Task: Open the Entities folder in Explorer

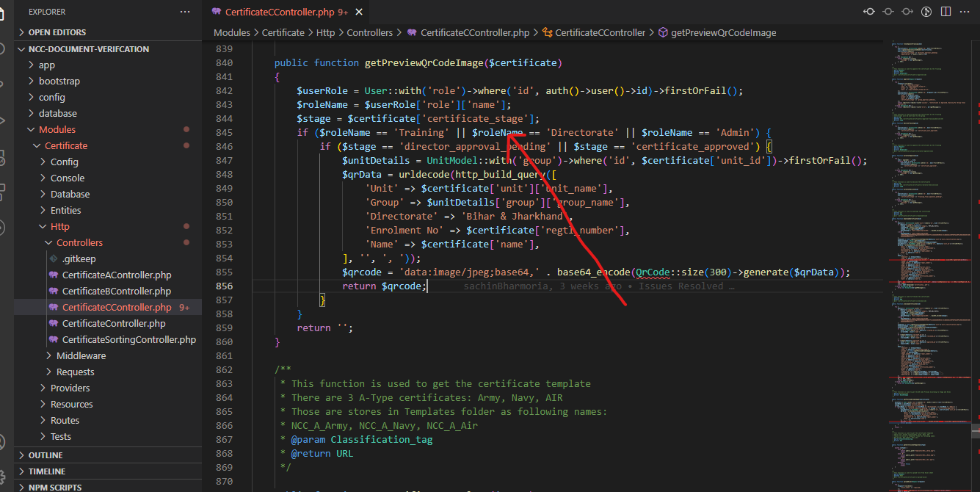Action: 66,211
